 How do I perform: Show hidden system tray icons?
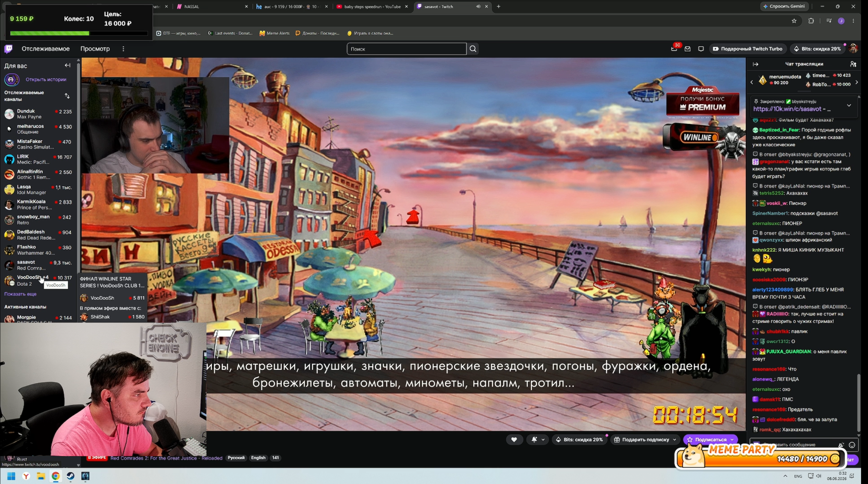pos(785,476)
